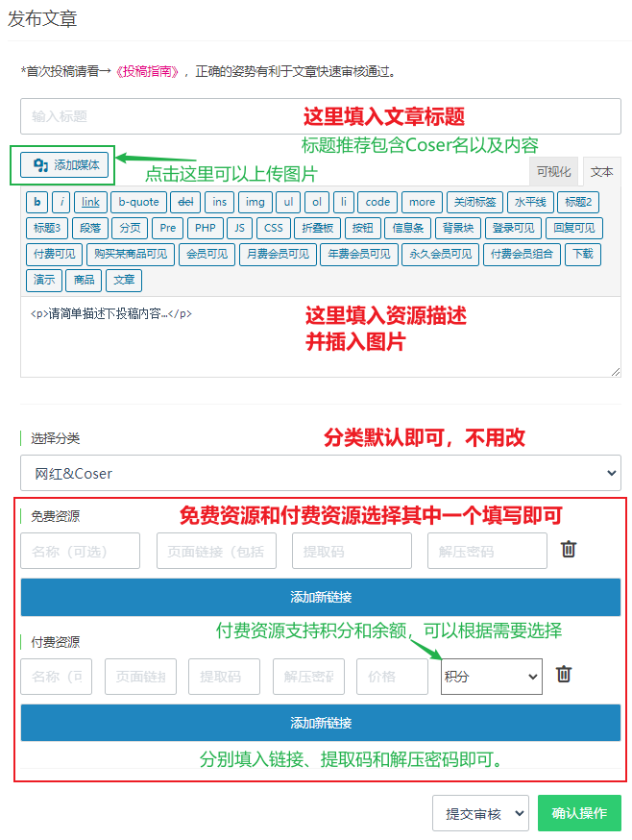632x840 pixels.
Task: Open the 提交审核 action dropdown
Action: click(x=480, y=813)
